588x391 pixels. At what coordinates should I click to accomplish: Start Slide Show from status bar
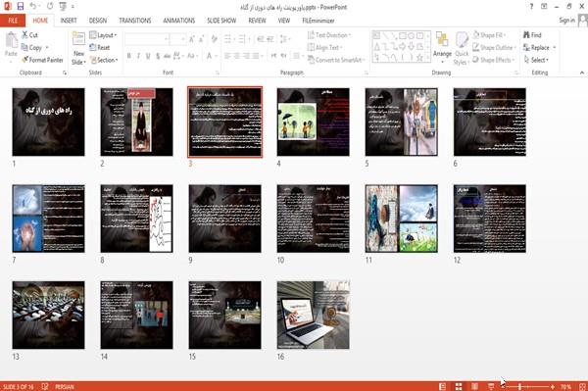(x=491, y=386)
